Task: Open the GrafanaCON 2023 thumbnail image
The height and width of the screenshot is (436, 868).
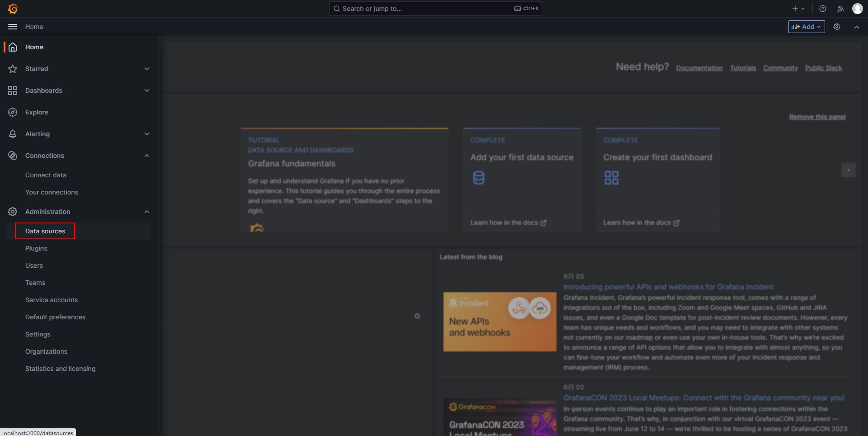Action: (500, 417)
